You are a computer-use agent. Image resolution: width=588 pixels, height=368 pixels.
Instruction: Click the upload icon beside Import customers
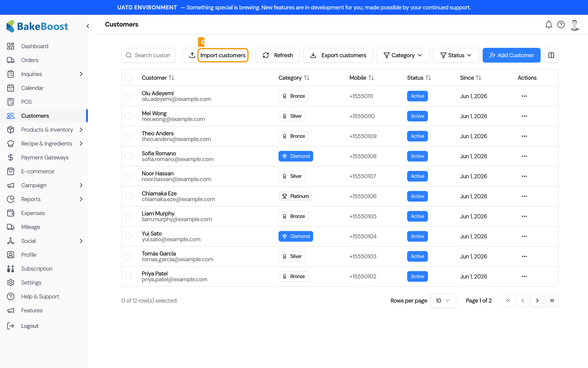pos(192,55)
